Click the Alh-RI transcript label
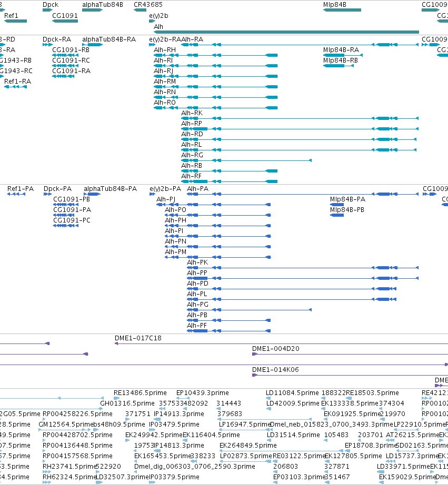The width and height of the screenshot is (448, 485). coord(163,60)
